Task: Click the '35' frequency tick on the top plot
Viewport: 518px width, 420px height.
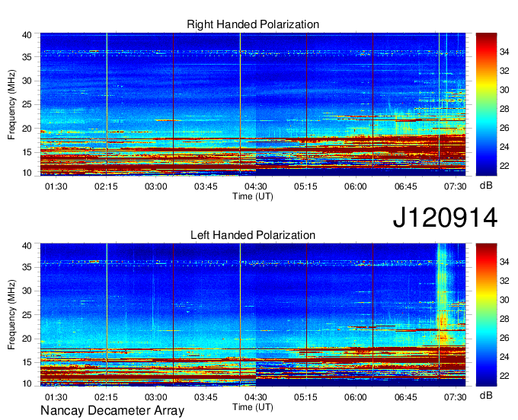Action: [x=27, y=57]
